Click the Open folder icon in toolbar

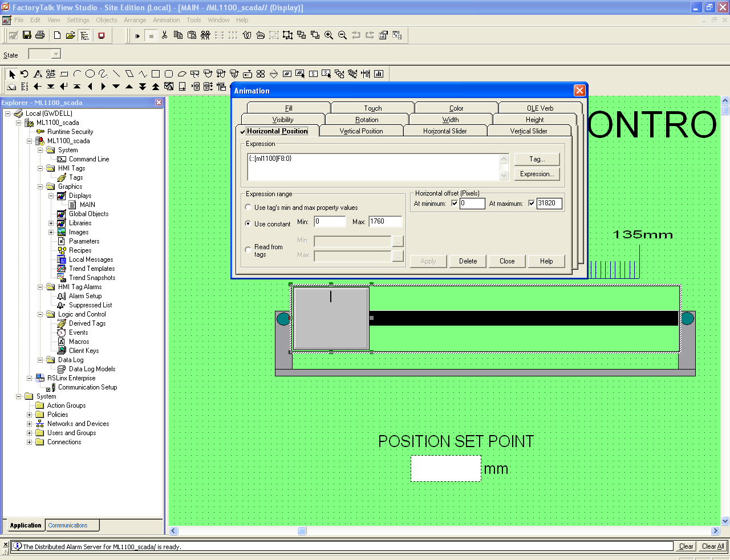(70, 35)
